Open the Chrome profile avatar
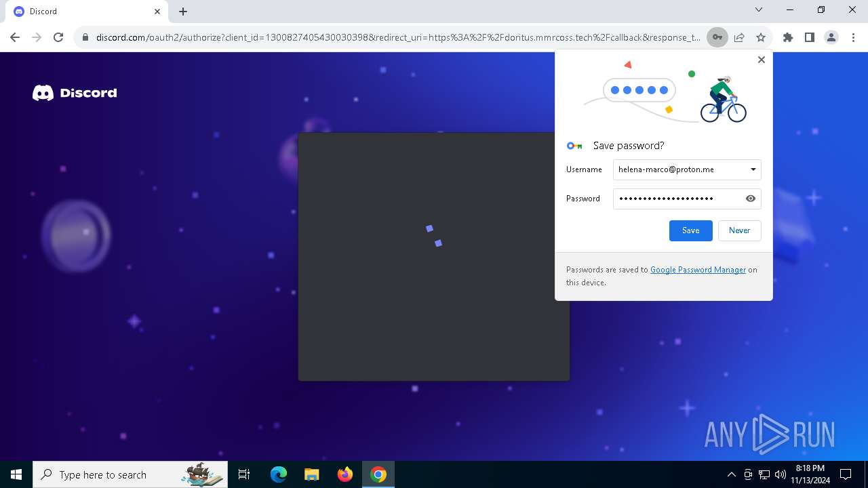Screen dimensions: 868x488 coord(831,37)
